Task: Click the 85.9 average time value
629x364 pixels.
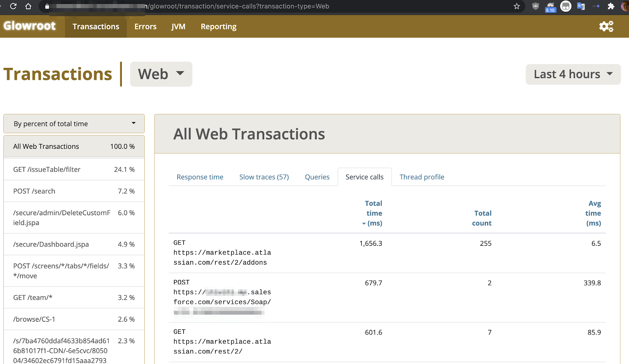Action: tap(594, 333)
